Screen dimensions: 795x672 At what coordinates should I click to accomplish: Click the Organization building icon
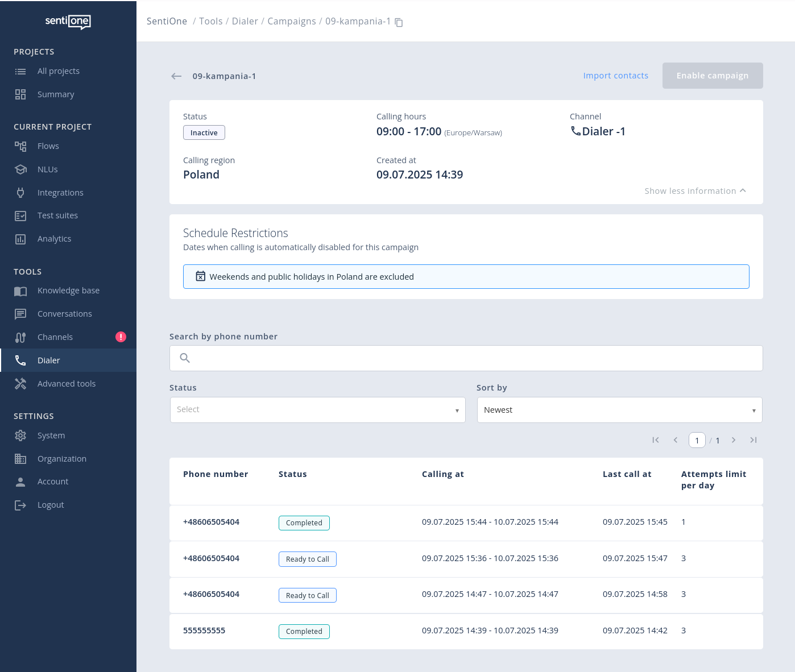pyautogui.click(x=20, y=459)
